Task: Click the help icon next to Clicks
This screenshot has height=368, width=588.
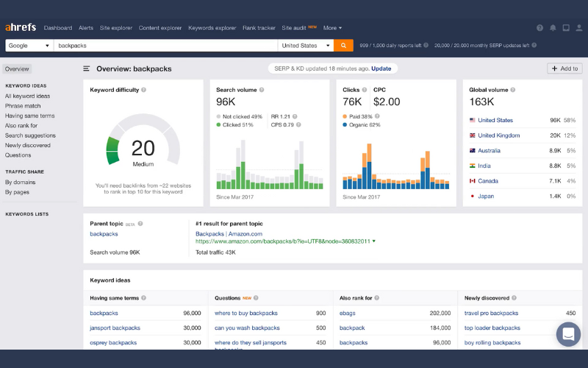Action: (364, 90)
